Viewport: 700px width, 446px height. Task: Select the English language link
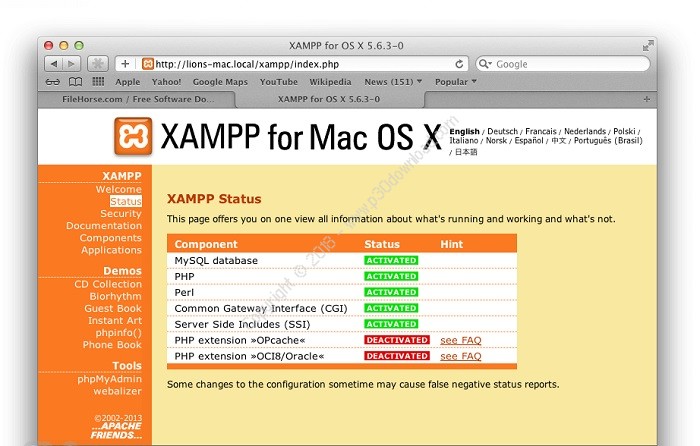click(x=464, y=131)
